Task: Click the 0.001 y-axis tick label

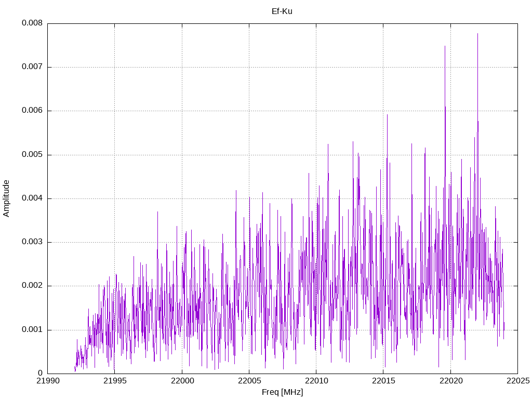Action: pos(32,330)
